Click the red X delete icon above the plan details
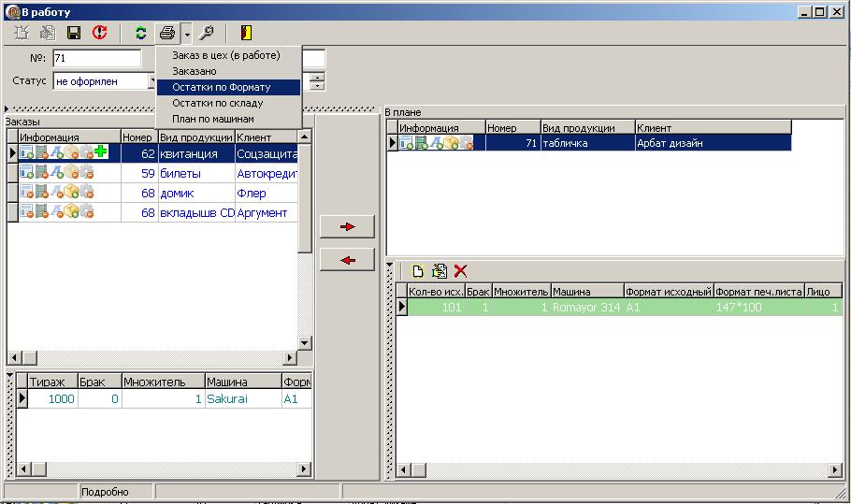This screenshot has width=851, height=504. click(460, 271)
